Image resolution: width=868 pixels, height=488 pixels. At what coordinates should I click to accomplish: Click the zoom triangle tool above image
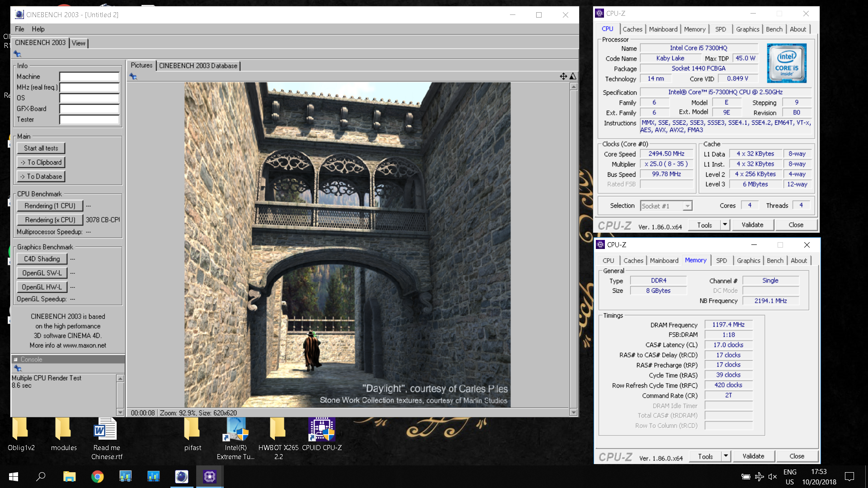573,76
